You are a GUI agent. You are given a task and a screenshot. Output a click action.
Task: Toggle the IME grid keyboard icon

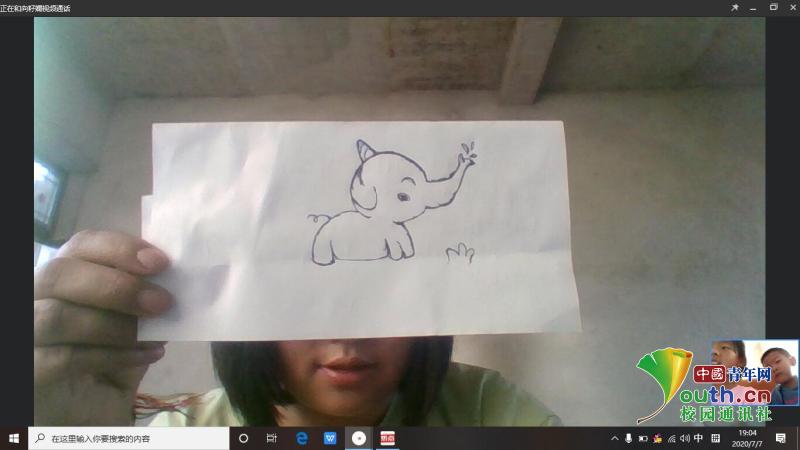coord(715,438)
